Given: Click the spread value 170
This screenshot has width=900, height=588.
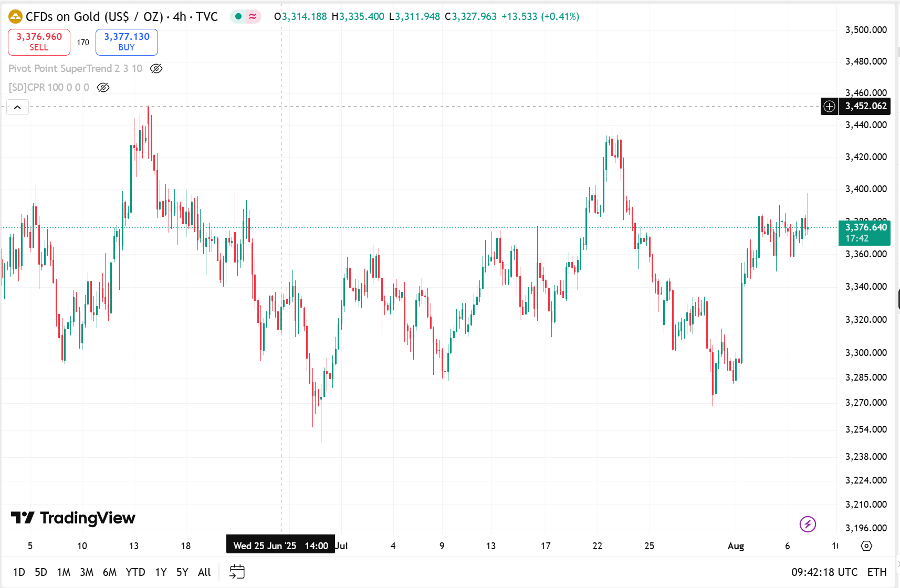Looking at the screenshot, I should (x=83, y=43).
